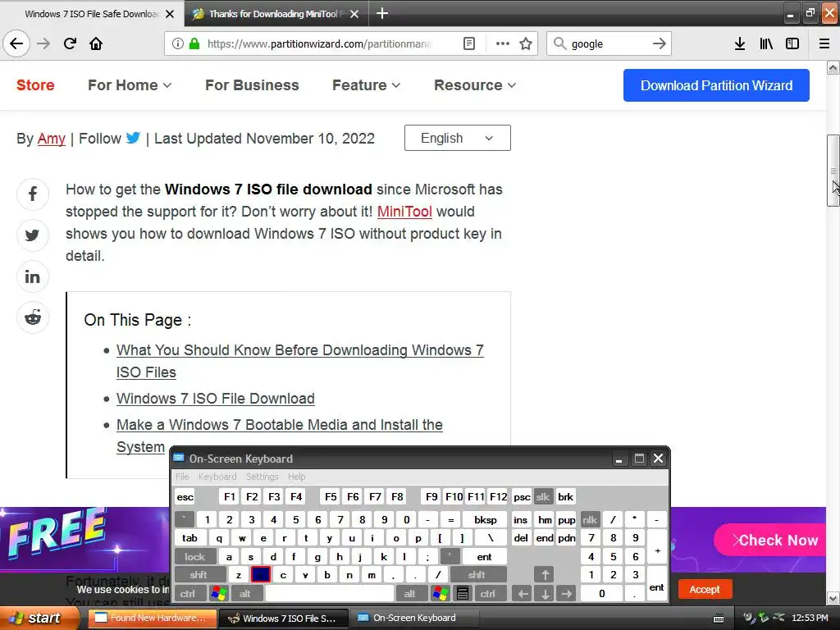Jump to Windows 7 ISO File Download section
Screen dimensions: 840x630
coord(216,399)
